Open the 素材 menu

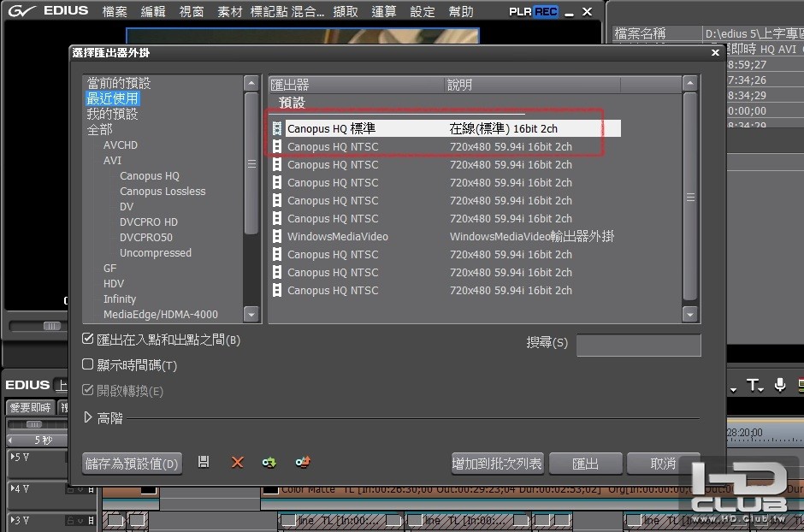230,11
